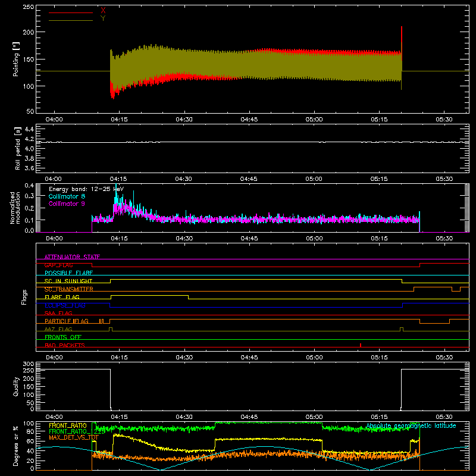Select the magenta 'Collimator 9' legend entry
Screen dimensions: 476x476
point(67,203)
